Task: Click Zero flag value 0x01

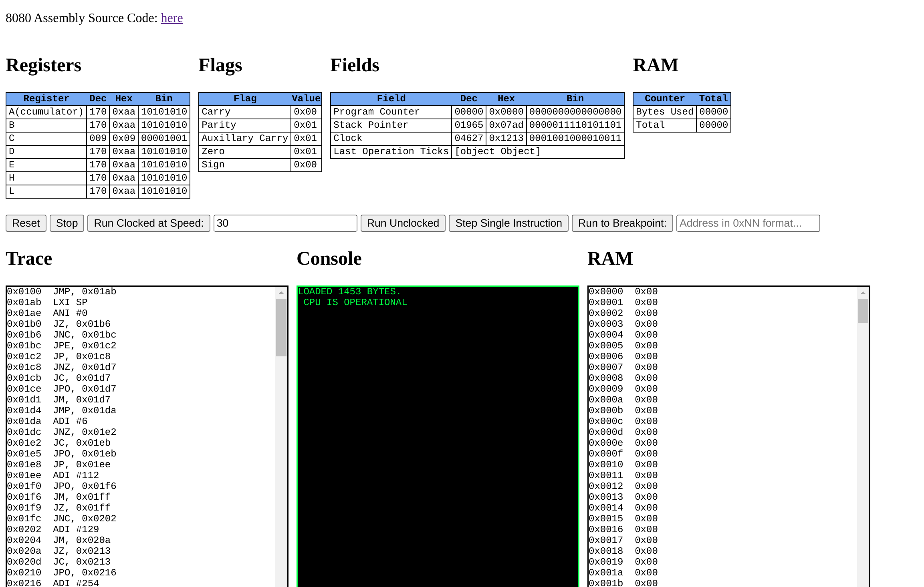Action: pyautogui.click(x=305, y=151)
